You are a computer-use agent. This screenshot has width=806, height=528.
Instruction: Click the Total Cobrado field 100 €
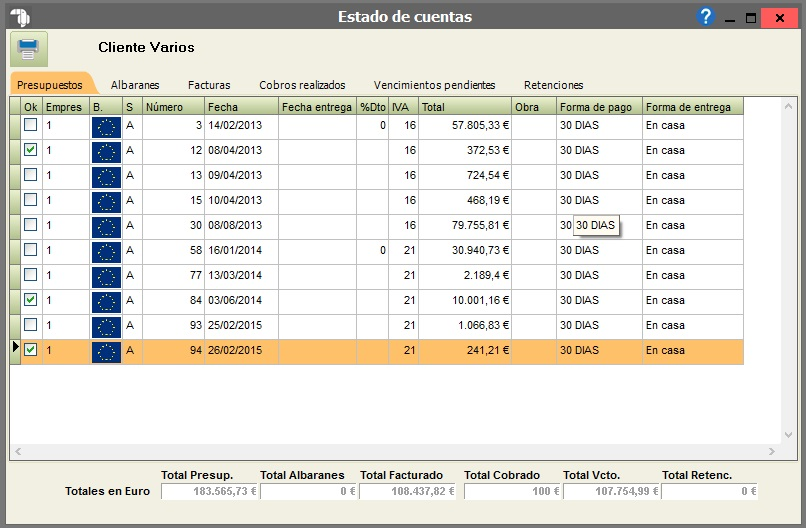click(x=512, y=491)
